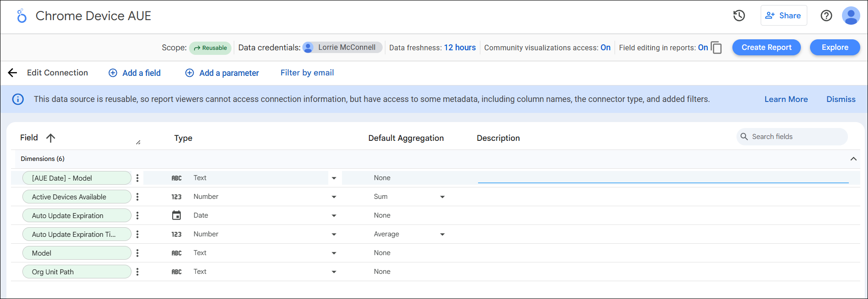Toggle Field editing in reports On
The width and height of the screenshot is (868, 299).
[703, 48]
